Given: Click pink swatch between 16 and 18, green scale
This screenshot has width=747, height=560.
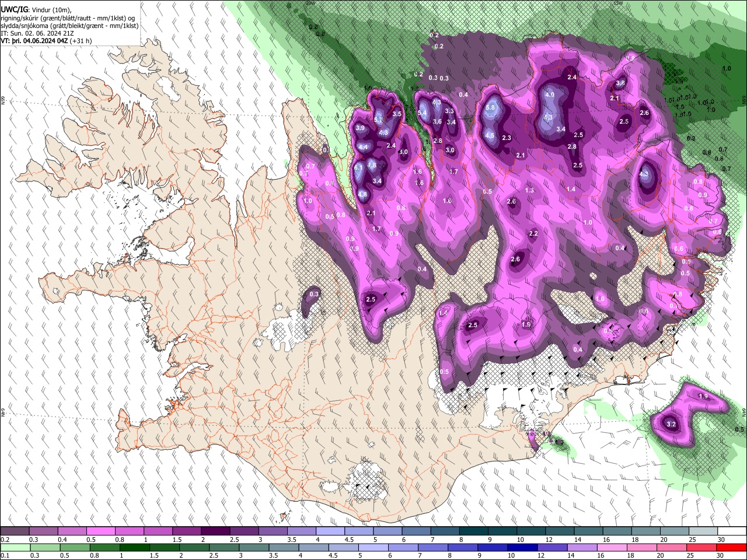Looking at the screenshot, I should tap(611, 547).
